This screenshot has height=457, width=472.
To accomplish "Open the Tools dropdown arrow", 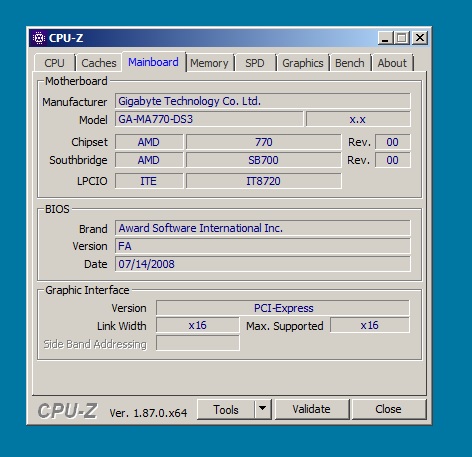I will 263,409.
